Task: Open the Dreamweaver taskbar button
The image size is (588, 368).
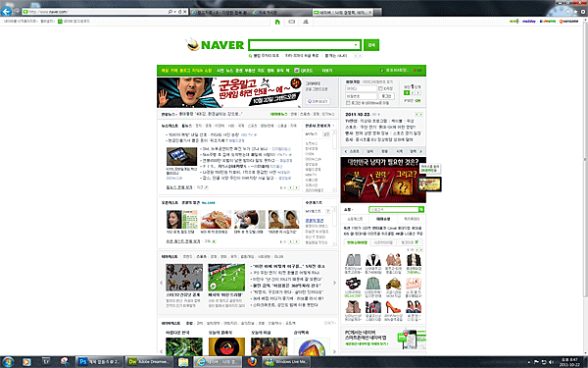Action: (x=149, y=362)
